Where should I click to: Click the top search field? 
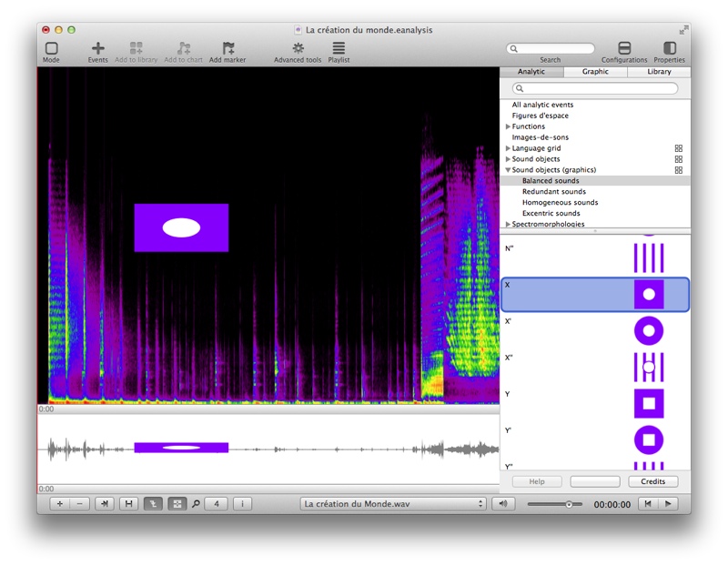(551, 49)
